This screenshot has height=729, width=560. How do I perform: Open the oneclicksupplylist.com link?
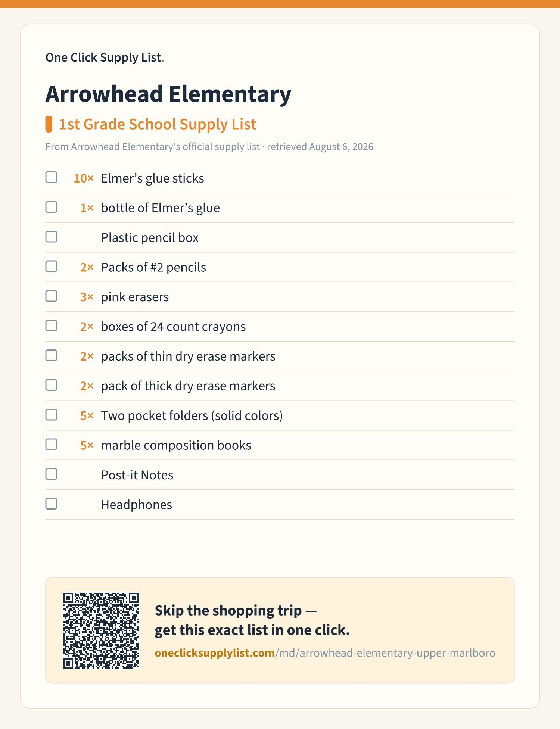pos(325,653)
